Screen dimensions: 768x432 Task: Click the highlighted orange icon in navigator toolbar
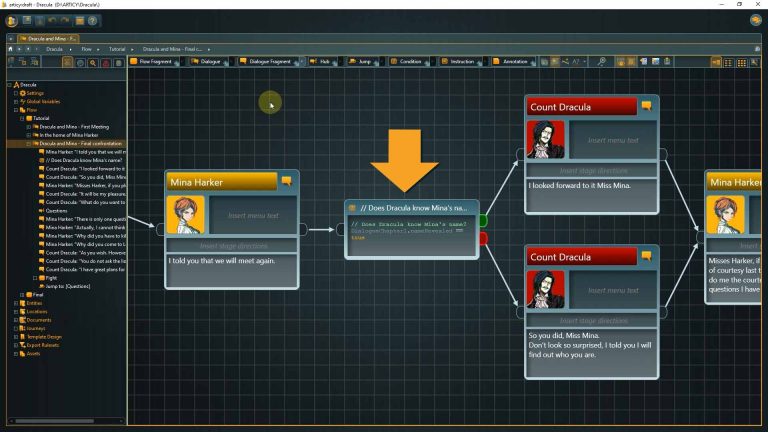(x=68, y=62)
